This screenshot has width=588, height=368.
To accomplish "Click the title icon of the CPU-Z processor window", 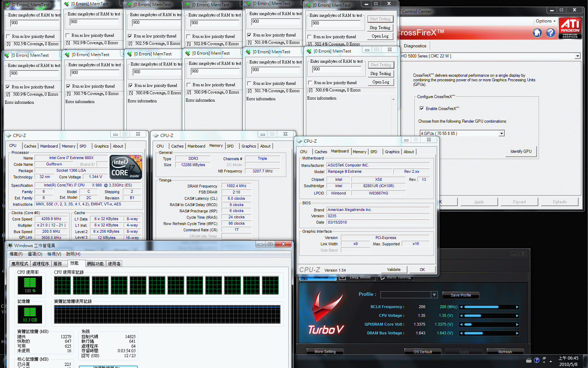I will [x=8, y=135].
